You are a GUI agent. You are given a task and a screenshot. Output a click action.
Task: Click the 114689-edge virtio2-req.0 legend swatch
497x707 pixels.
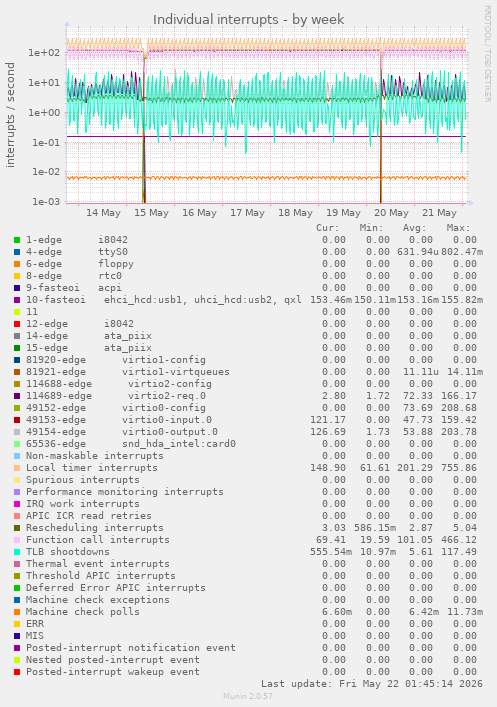coord(17,396)
